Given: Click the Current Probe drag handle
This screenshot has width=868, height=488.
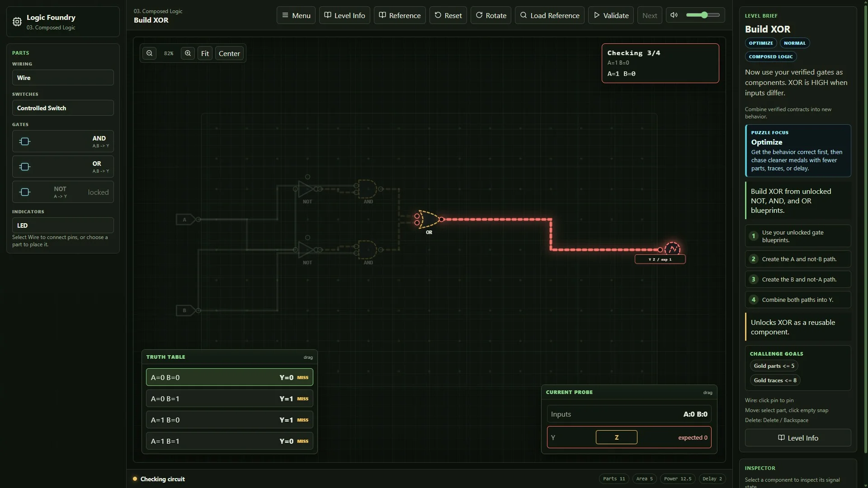Looking at the screenshot, I should 708,393.
